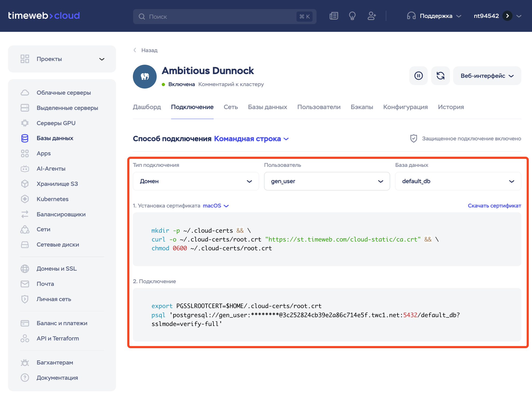This screenshot has width=532, height=399.
Task: Restart the cluster with refresh icon
Action: 440,76
